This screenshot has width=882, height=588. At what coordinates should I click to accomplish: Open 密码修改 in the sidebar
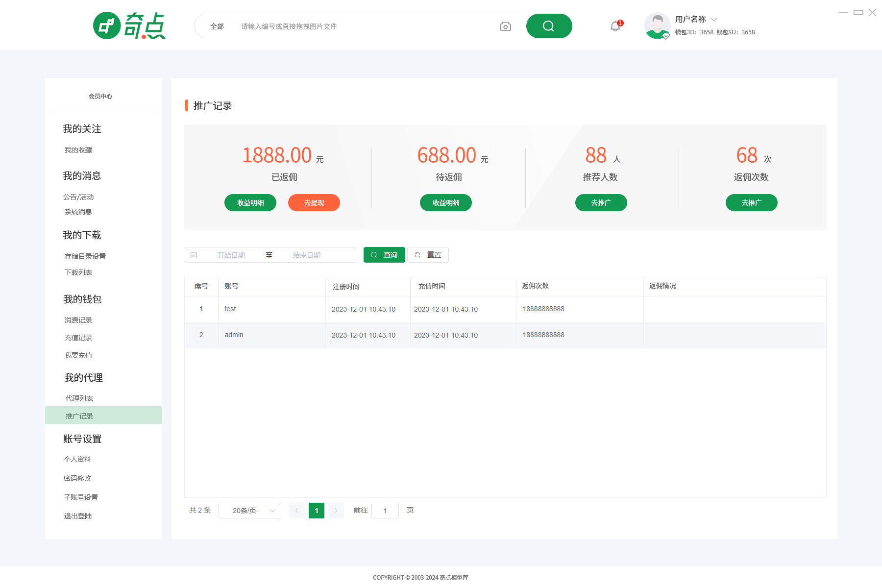(x=77, y=478)
